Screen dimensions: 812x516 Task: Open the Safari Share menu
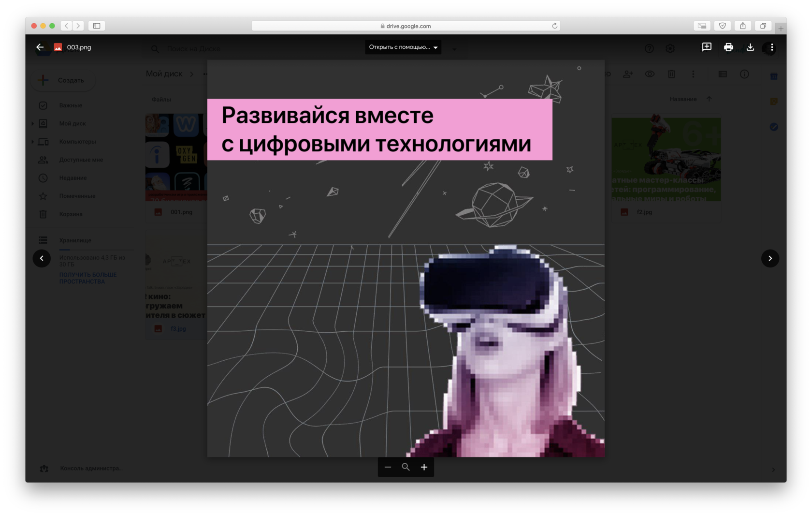point(743,26)
